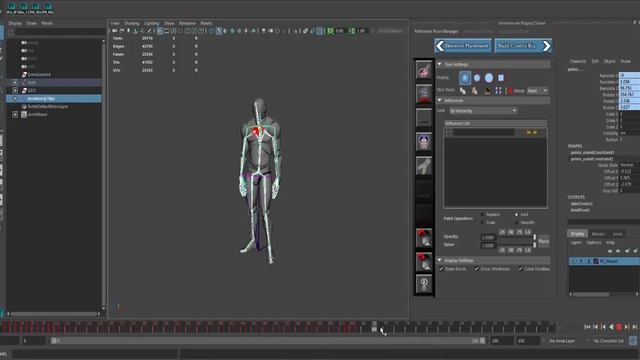Click the current frame marker on timeline
The height and width of the screenshot is (360, 640).
point(374,326)
